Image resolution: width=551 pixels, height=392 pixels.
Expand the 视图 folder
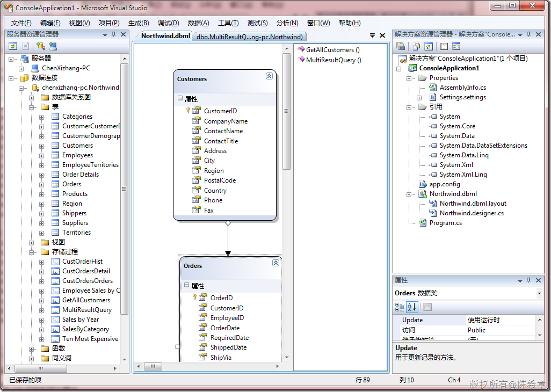[31, 243]
